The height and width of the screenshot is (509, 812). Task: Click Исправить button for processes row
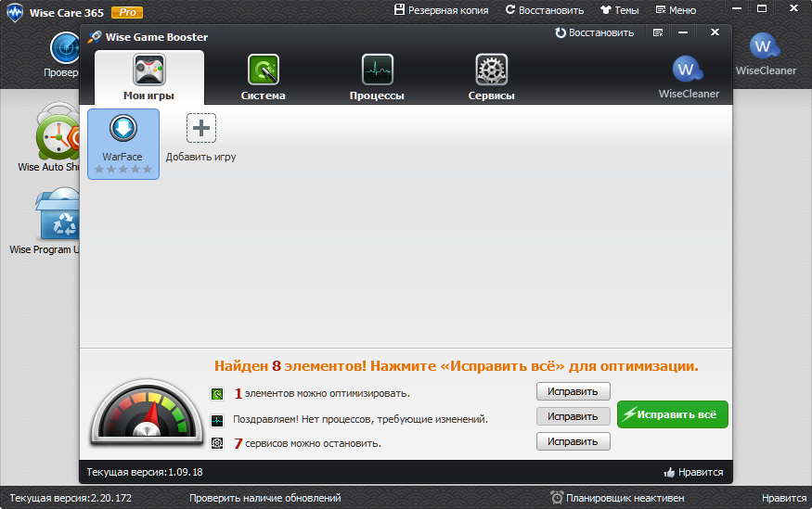tap(573, 416)
